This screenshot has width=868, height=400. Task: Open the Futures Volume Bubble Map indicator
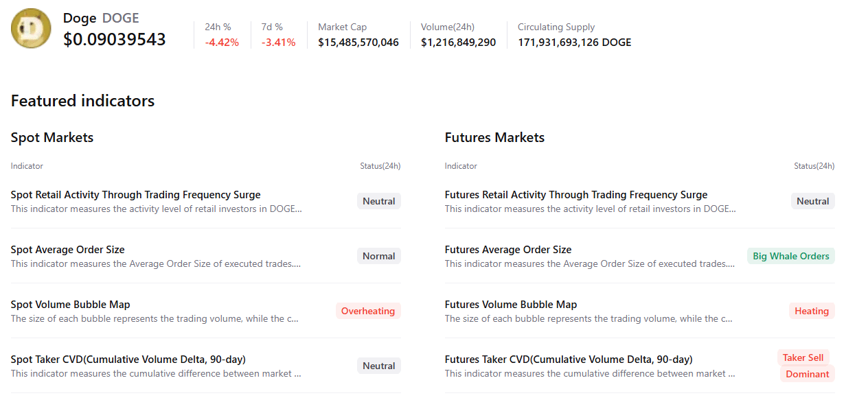(511, 305)
